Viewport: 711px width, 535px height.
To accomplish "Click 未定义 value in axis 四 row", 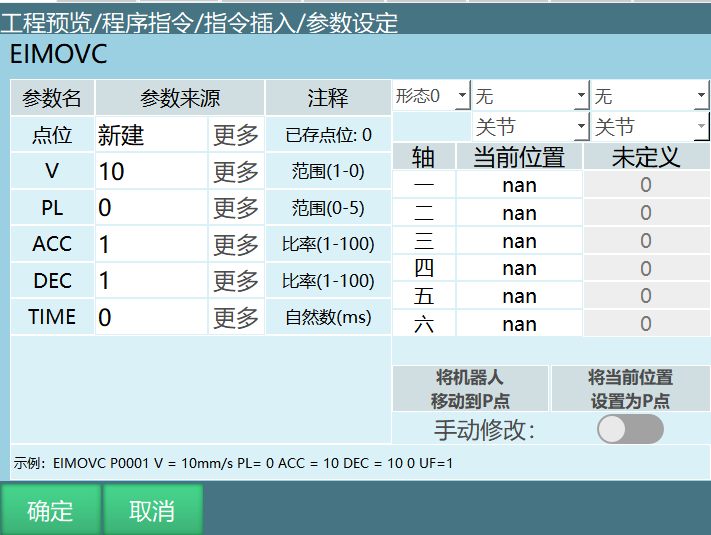I will [x=646, y=268].
